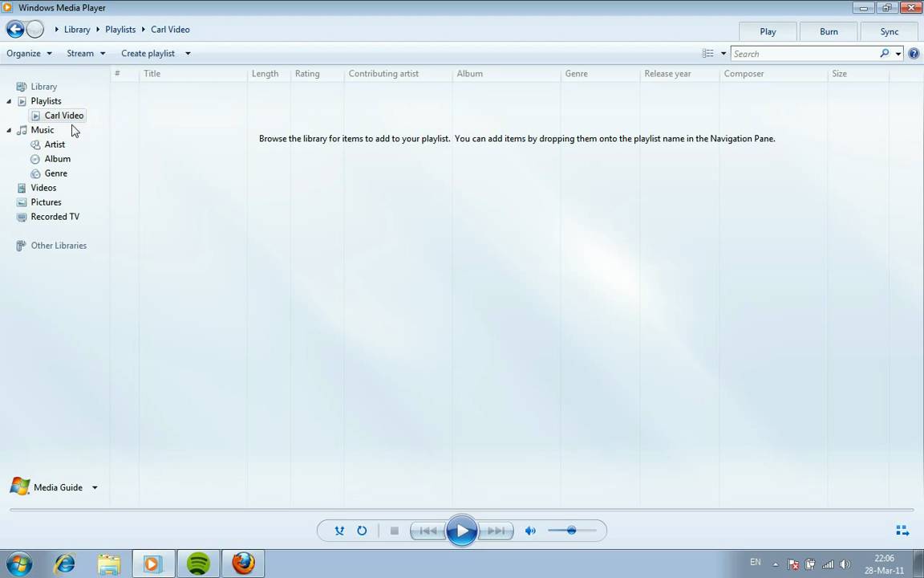Open the Windows Start menu
The height and width of the screenshot is (578, 924).
(19, 564)
